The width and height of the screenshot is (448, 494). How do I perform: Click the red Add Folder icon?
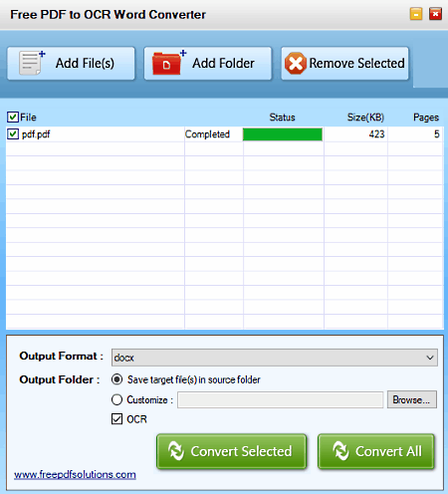pos(169,63)
